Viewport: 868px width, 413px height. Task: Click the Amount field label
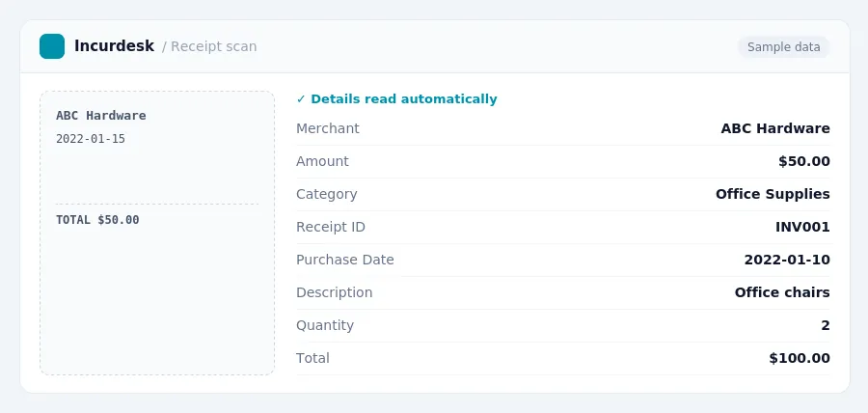322,161
